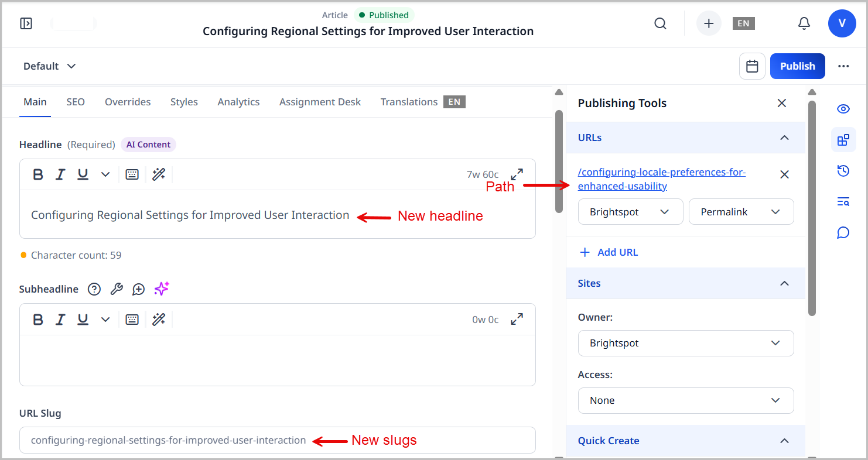
Task: Open the Permalink URL type dropdown
Action: tap(741, 211)
